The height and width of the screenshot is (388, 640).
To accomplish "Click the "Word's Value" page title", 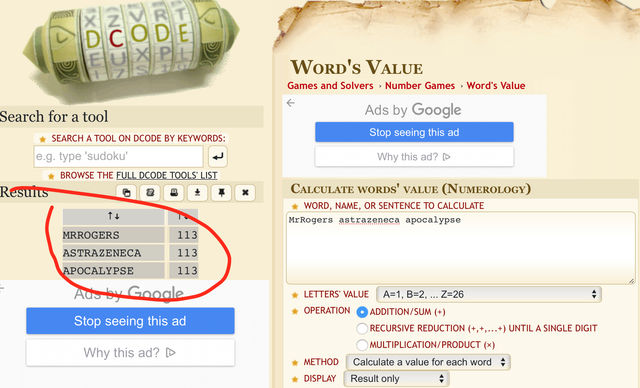I will pos(357,67).
